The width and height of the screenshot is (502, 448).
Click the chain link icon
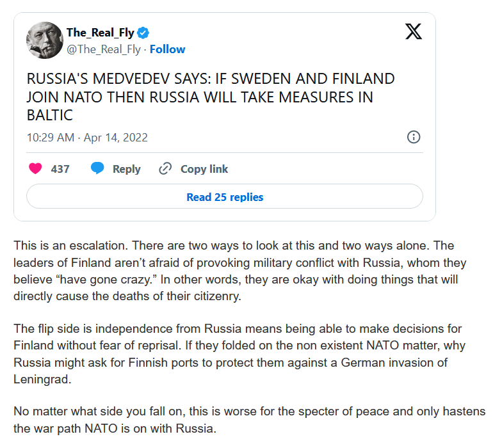coord(165,169)
